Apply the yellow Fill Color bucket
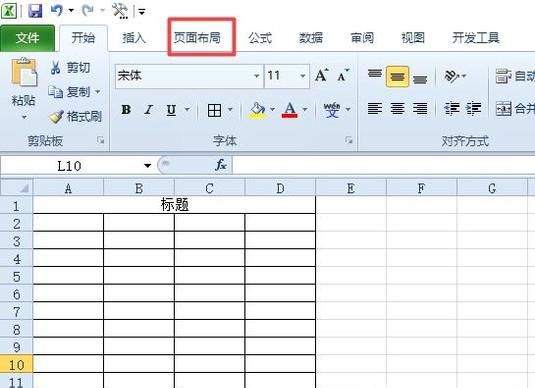The width and height of the screenshot is (535, 388). (258, 110)
